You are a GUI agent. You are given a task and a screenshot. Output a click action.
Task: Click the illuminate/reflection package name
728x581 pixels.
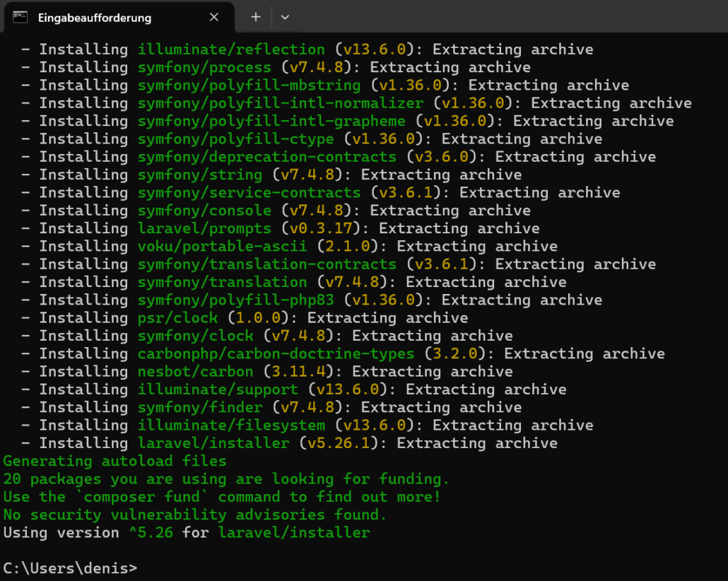pyautogui.click(x=231, y=49)
